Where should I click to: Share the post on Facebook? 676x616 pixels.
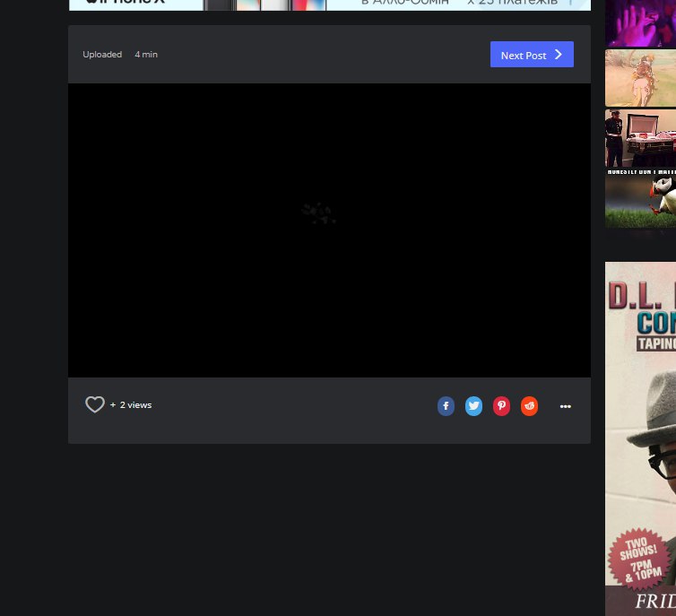(446, 406)
